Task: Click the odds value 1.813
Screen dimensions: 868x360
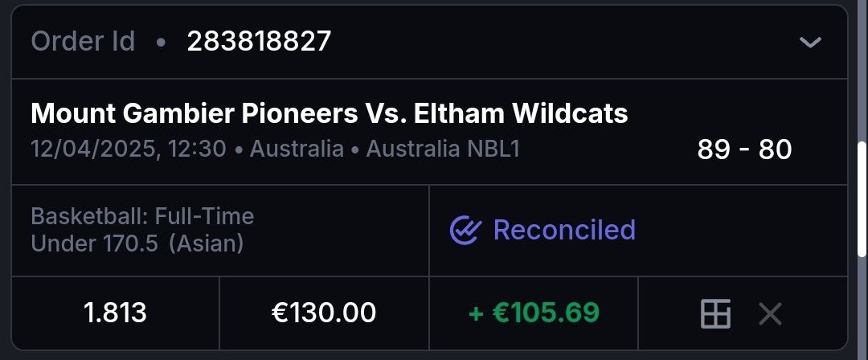Action: point(115,313)
